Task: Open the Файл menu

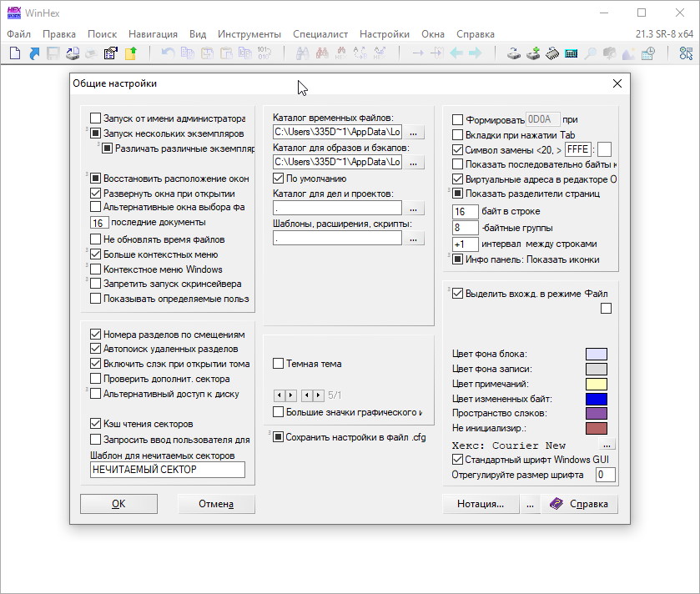Action: click(18, 34)
